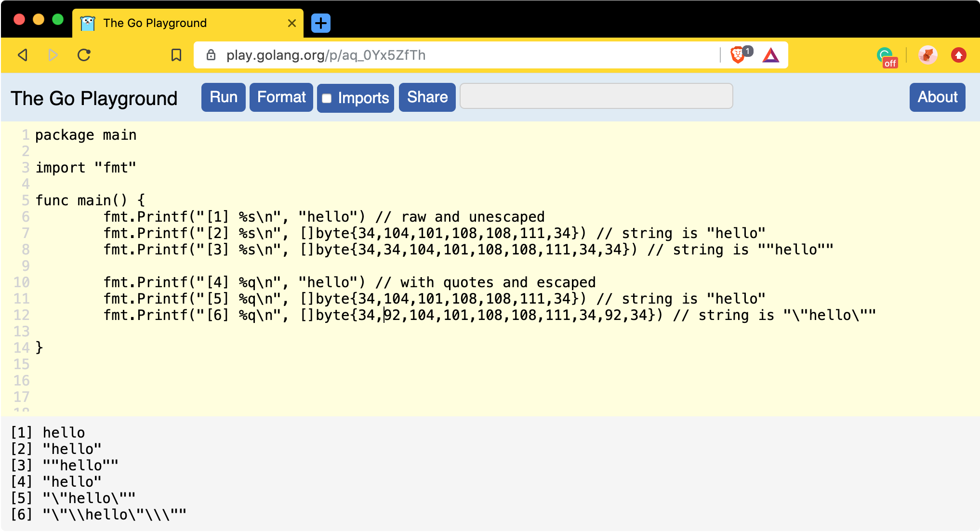Screen dimensions: 980x532
Task: Close The Go Playground tab
Action: [x=292, y=23]
